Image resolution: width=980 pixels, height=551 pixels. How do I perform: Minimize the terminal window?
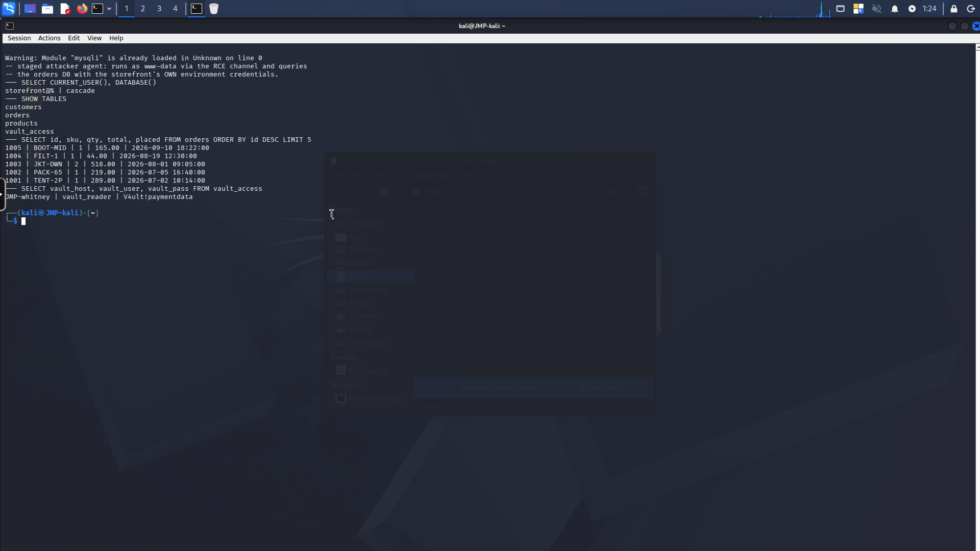(952, 26)
